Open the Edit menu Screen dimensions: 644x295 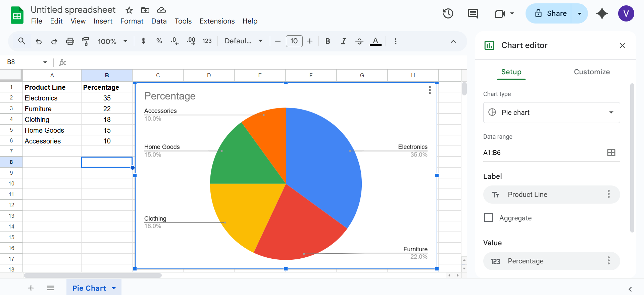(x=56, y=21)
